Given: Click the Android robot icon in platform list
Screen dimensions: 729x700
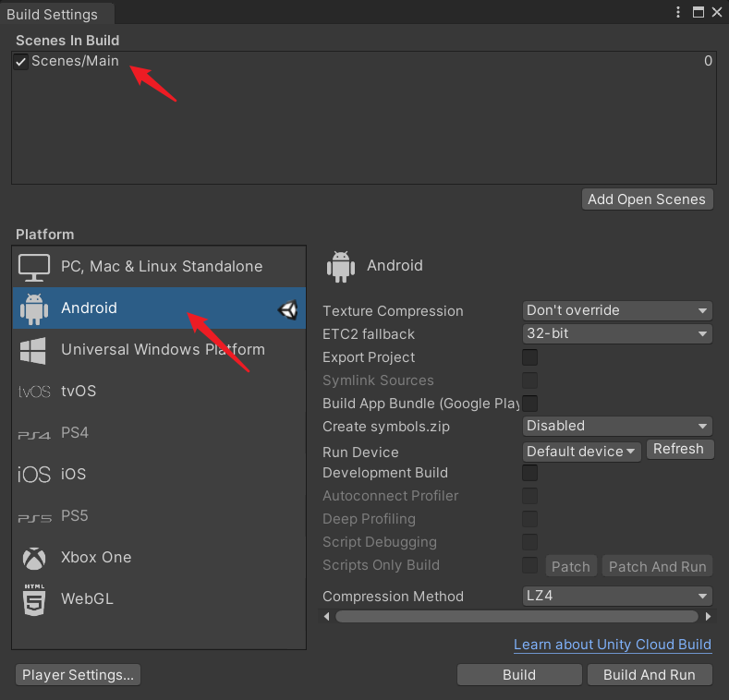Looking at the screenshot, I should tap(34, 308).
